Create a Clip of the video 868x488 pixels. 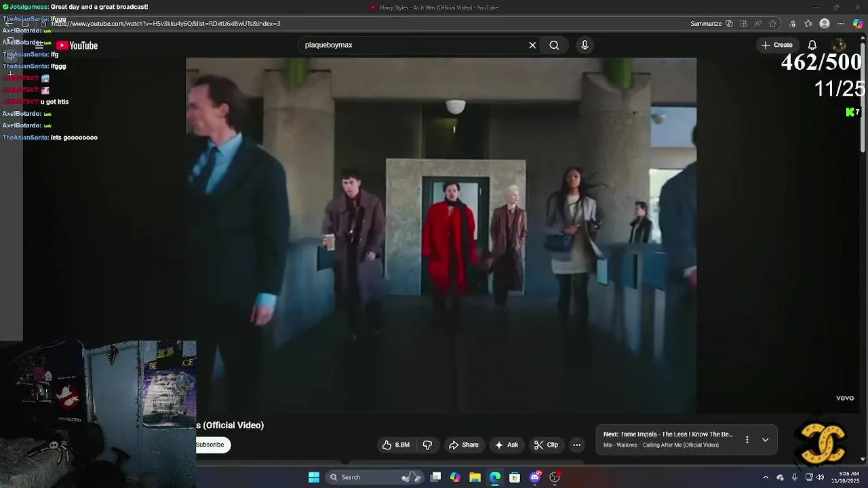click(546, 445)
